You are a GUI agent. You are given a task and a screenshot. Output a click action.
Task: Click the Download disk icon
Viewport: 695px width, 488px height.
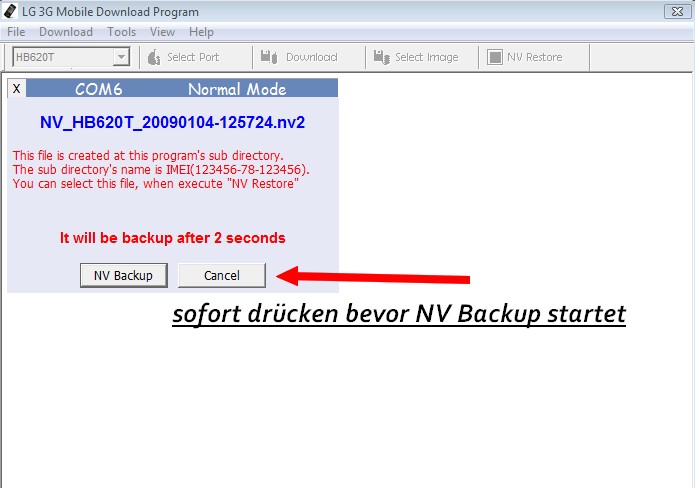coord(269,57)
